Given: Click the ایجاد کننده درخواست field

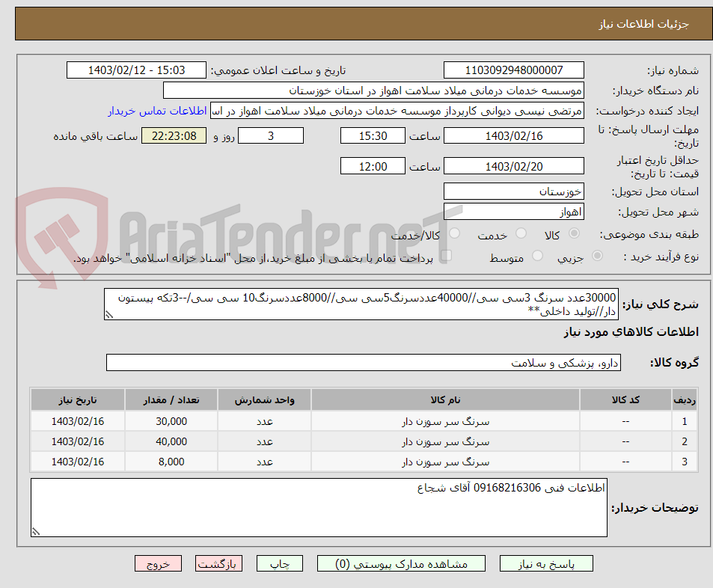Looking at the screenshot, I should click(397, 111).
